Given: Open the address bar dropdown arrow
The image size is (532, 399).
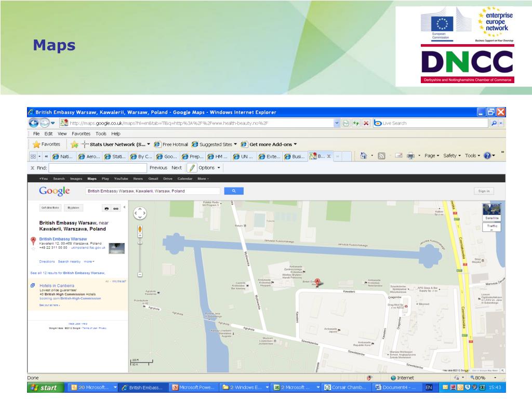Looking at the screenshot, I should pyautogui.click(x=337, y=123).
